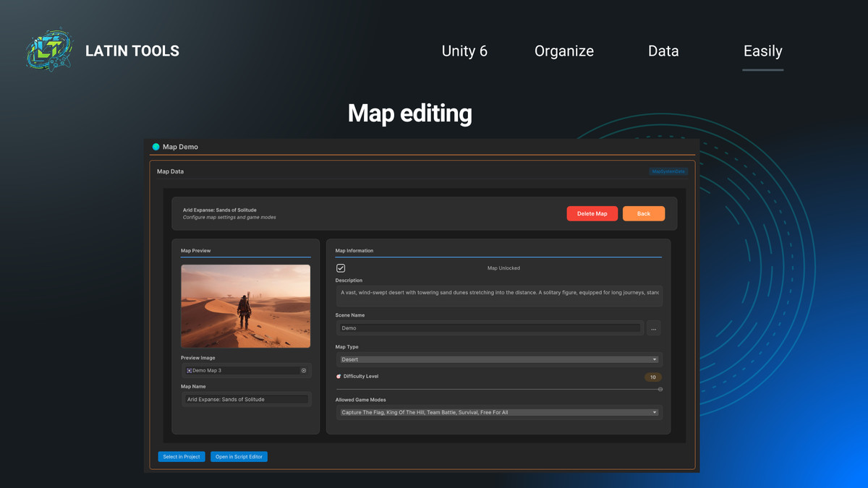
Task: Uncheck the Map Unlocked checkbox
Action: click(x=339, y=267)
